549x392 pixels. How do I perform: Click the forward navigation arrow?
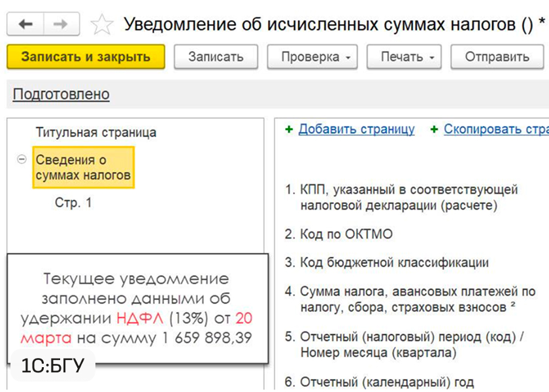[61, 25]
